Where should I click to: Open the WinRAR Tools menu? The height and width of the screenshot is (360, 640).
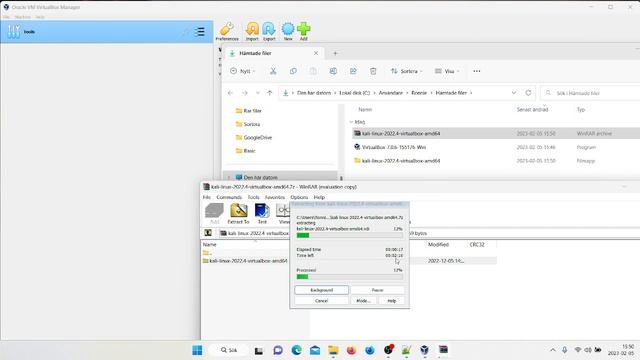coord(253,197)
